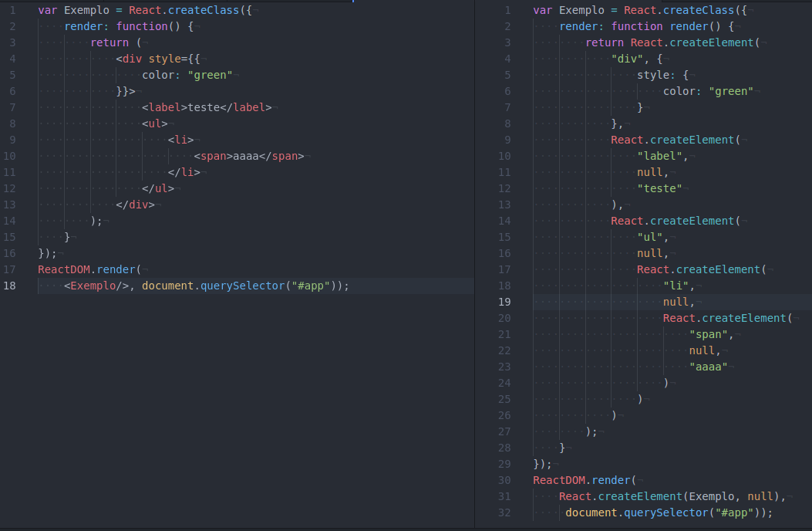Click React.createElement( on right pane line 14
The image size is (812, 531).
tap(676, 221)
